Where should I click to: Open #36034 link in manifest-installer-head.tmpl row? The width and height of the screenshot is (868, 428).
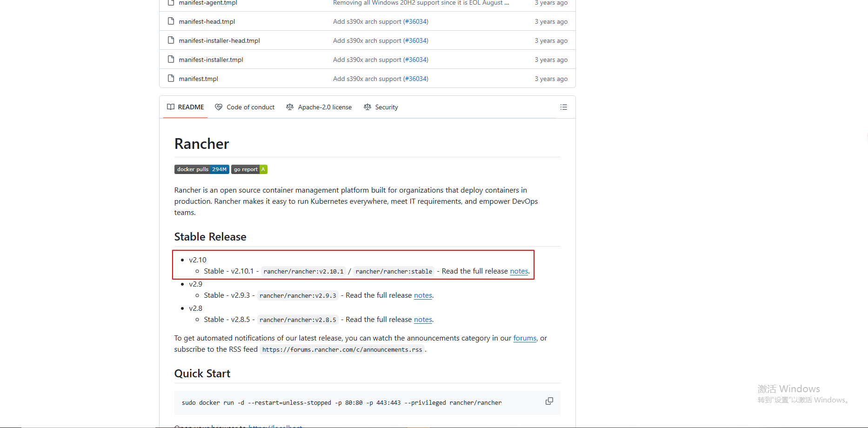point(416,40)
